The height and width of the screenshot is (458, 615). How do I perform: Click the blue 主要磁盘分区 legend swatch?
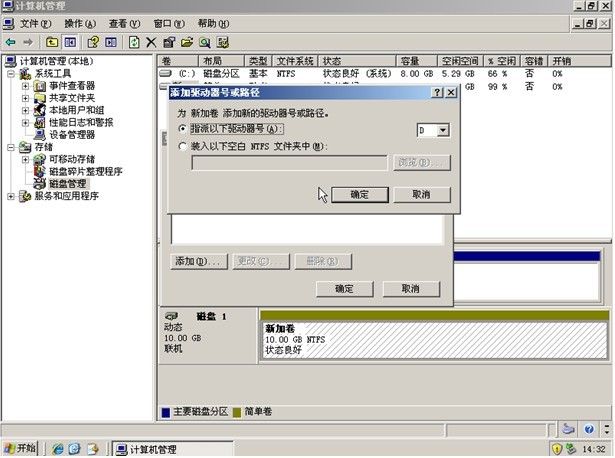pyautogui.click(x=166, y=412)
